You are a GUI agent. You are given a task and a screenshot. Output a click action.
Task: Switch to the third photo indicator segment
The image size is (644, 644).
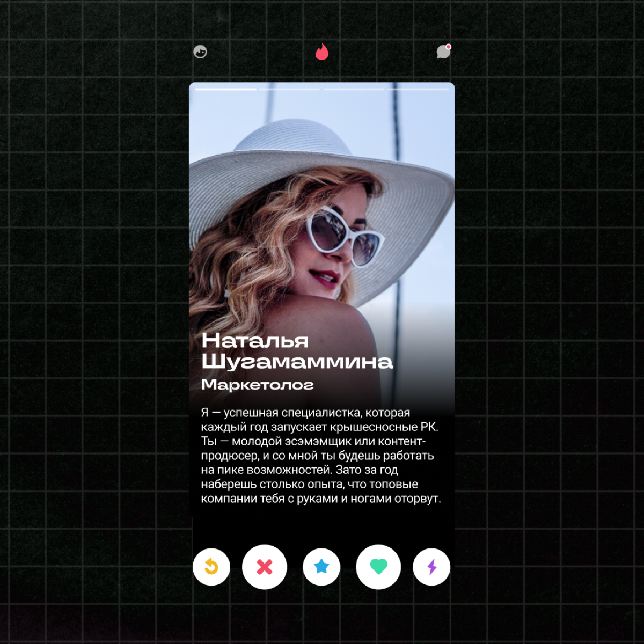(354, 89)
